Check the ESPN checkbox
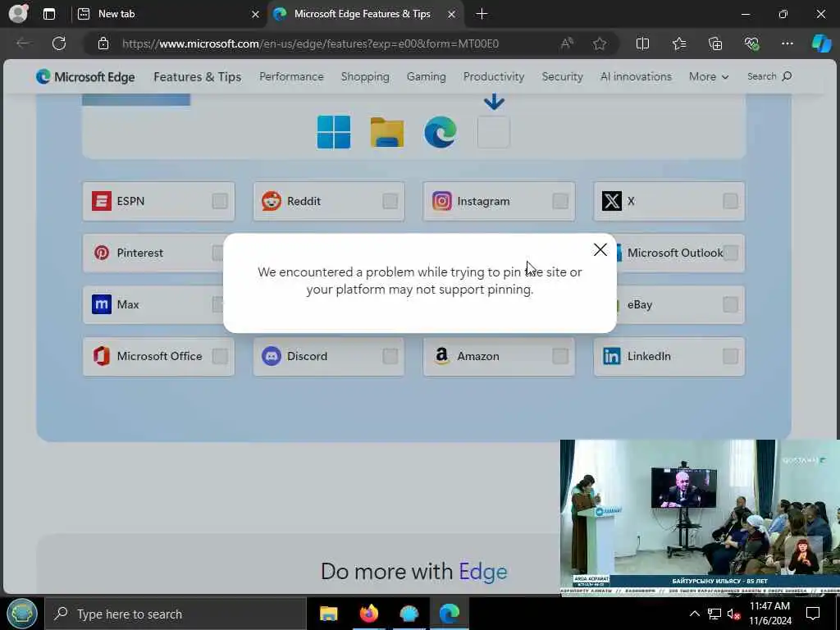This screenshot has height=630, width=840. tap(220, 202)
